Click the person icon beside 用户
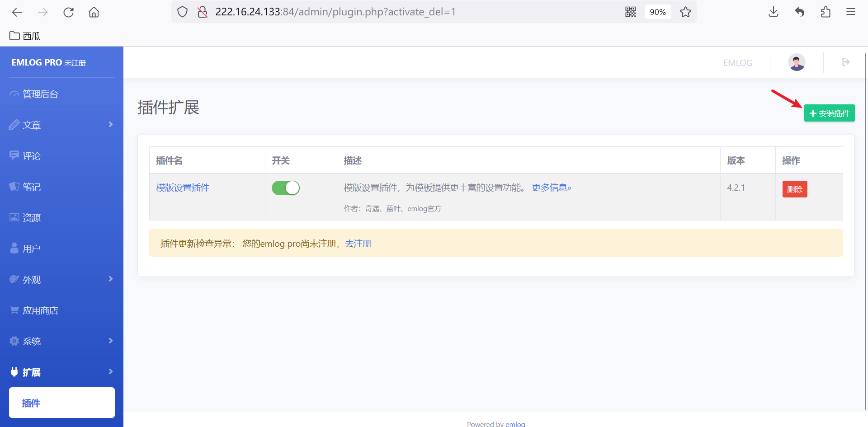Viewport: 868px width, 427px height. click(14, 248)
